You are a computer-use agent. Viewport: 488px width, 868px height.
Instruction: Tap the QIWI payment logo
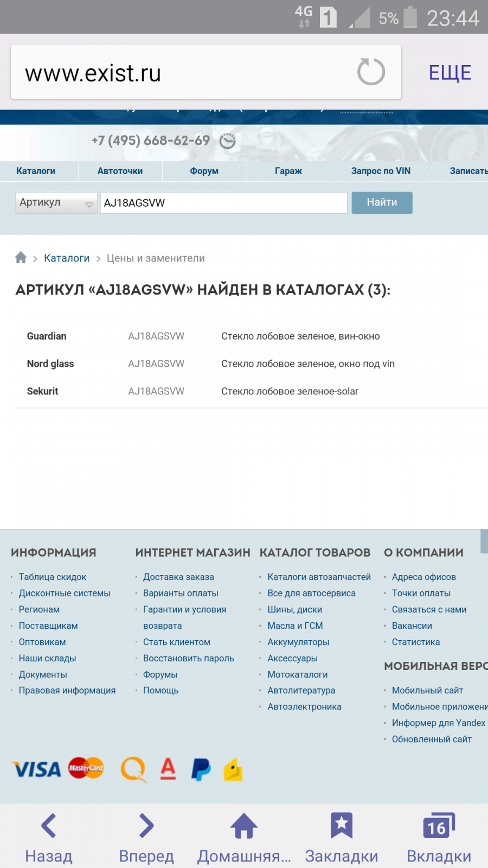pos(133,769)
